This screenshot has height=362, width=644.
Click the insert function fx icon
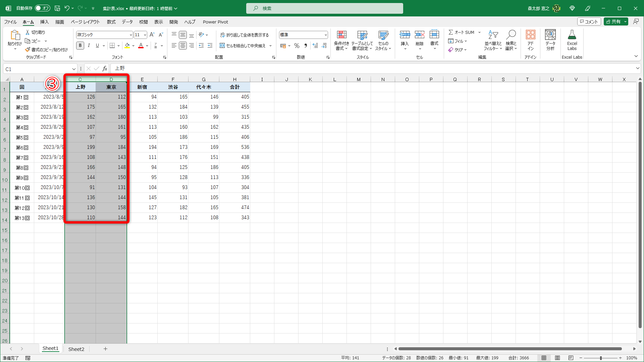pyautogui.click(x=105, y=69)
